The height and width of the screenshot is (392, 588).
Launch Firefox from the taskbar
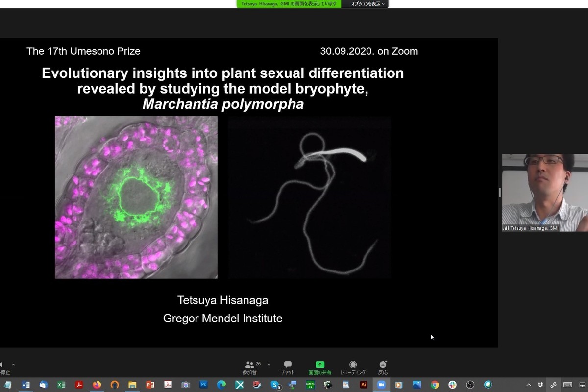[97, 385]
